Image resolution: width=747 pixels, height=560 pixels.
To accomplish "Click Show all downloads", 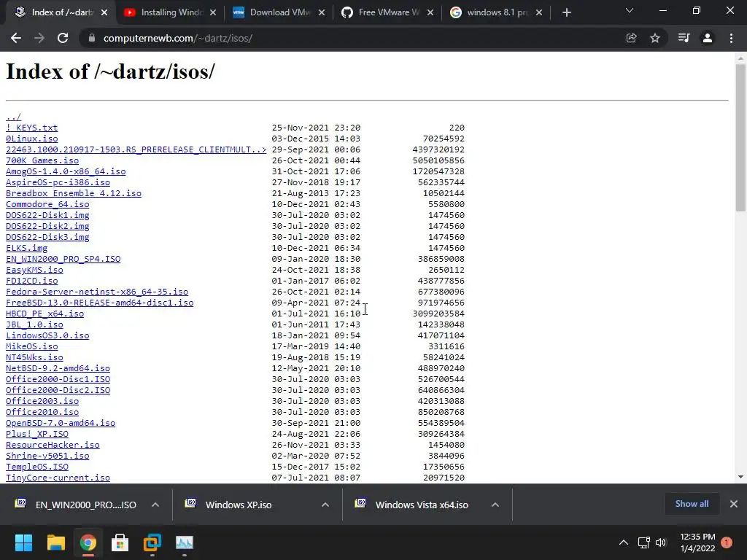I will (x=692, y=504).
